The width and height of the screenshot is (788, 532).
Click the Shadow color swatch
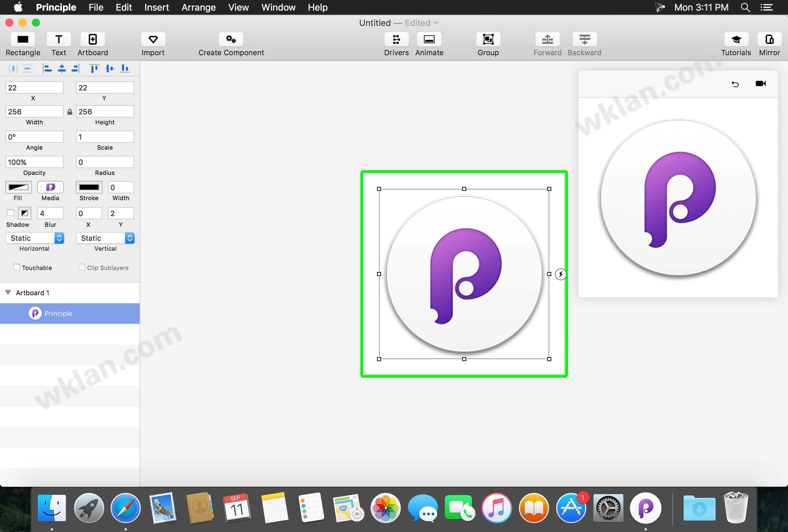coord(24,213)
